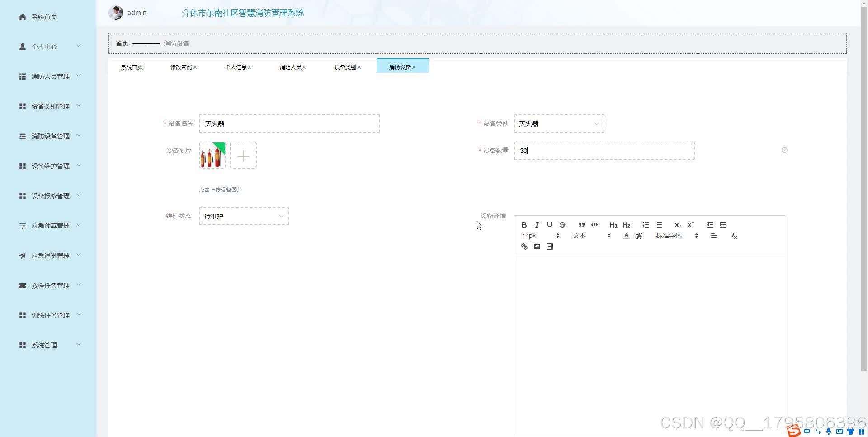The image size is (868, 437).
Task: Apply italic formatting in the editor
Action: 537,225
